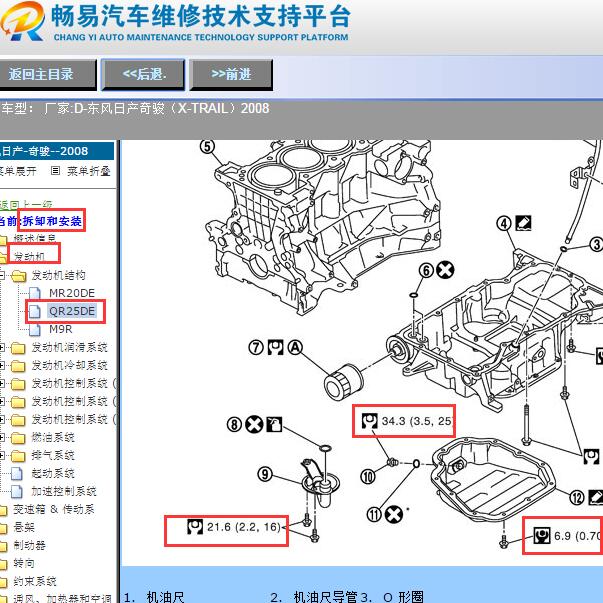Click the 起动系统 document icon
The image size is (603, 603).
17,473
